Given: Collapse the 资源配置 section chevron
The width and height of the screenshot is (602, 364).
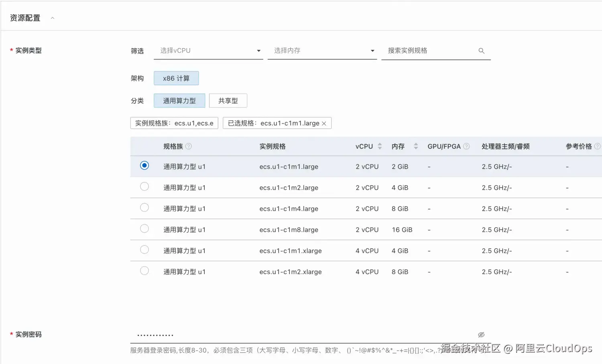Looking at the screenshot, I should (x=53, y=18).
